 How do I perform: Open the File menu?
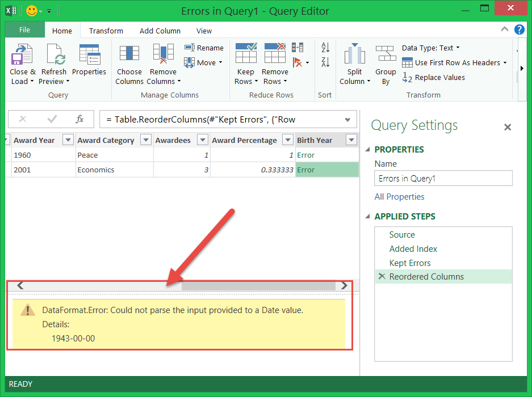(x=24, y=31)
